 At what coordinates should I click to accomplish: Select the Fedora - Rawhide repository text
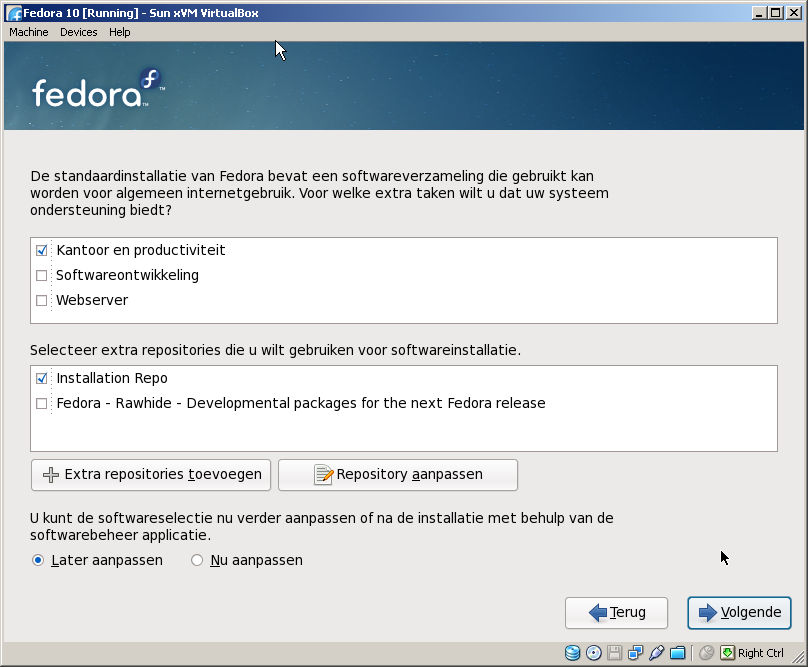(x=301, y=403)
